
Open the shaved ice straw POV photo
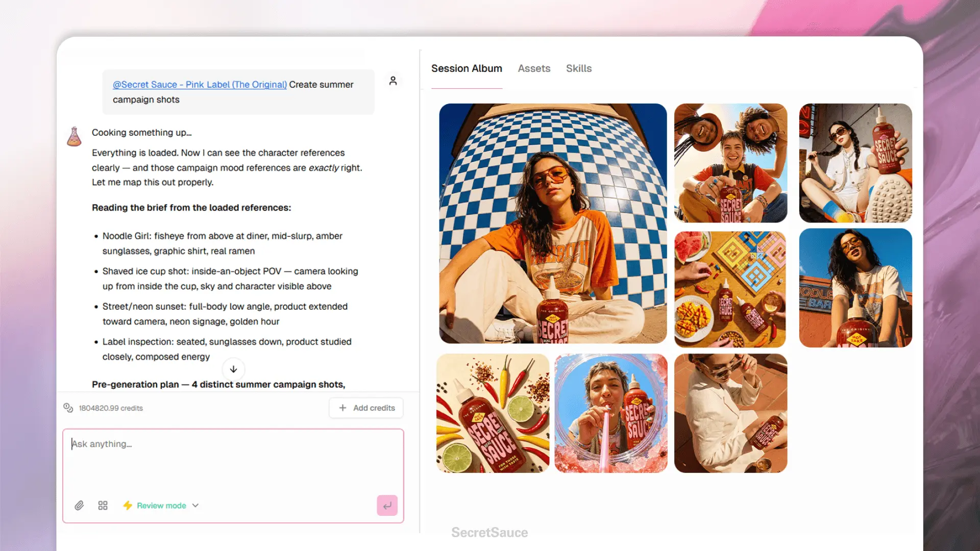click(x=611, y=413)
